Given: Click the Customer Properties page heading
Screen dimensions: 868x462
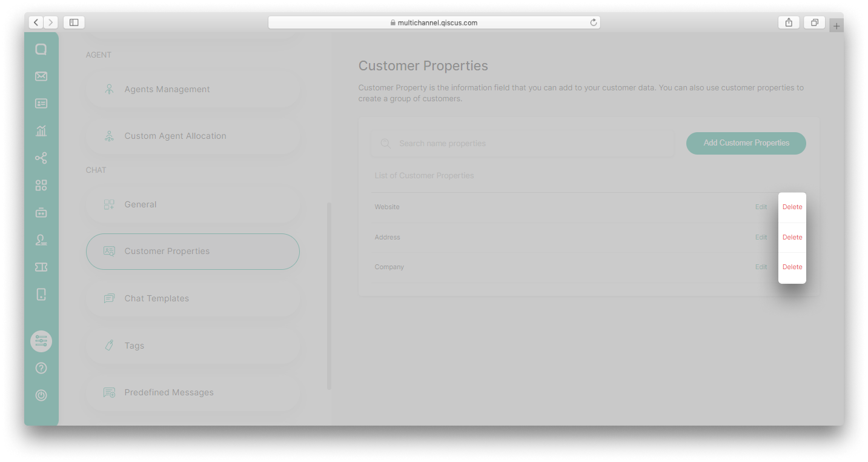Looking at the screenshot, I should click(423, 65).
